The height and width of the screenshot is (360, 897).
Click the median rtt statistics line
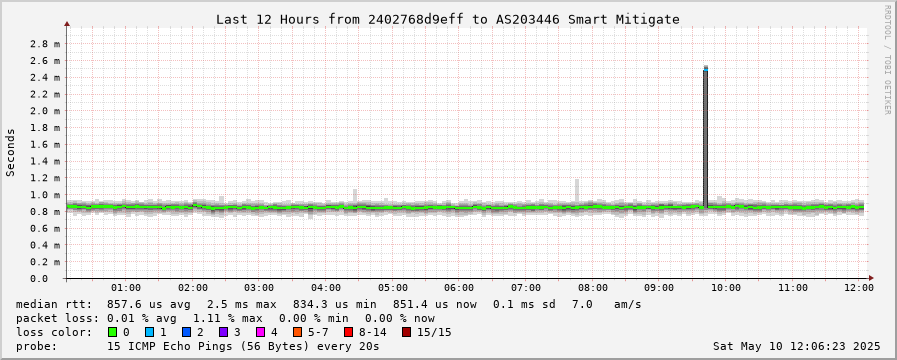(328, 304)
